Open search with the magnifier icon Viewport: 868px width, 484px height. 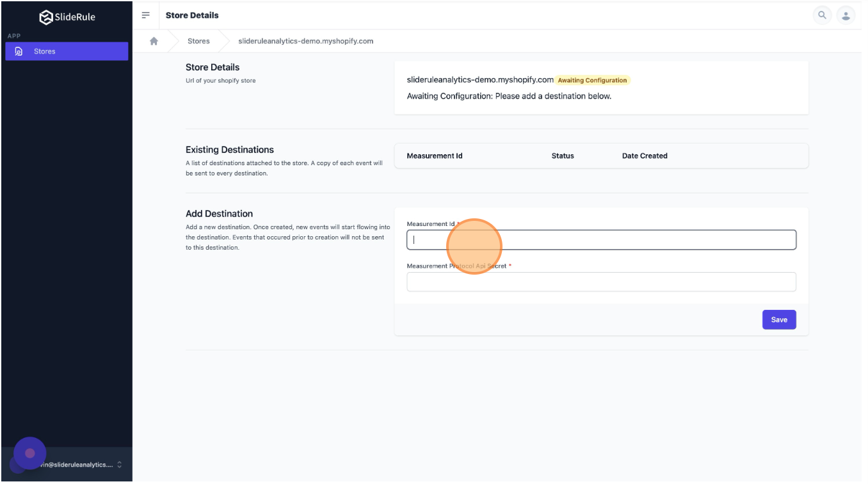[822, 15]
